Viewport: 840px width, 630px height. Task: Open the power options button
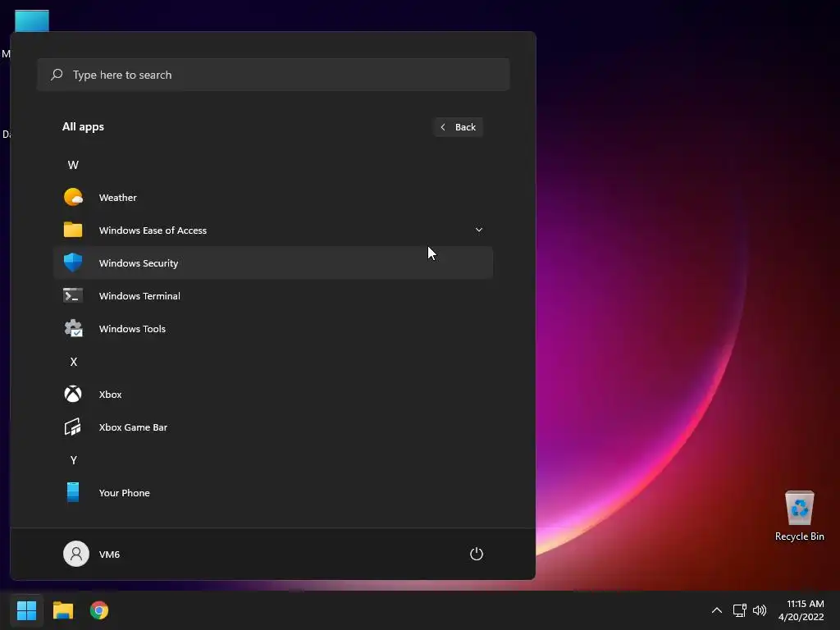477,554
